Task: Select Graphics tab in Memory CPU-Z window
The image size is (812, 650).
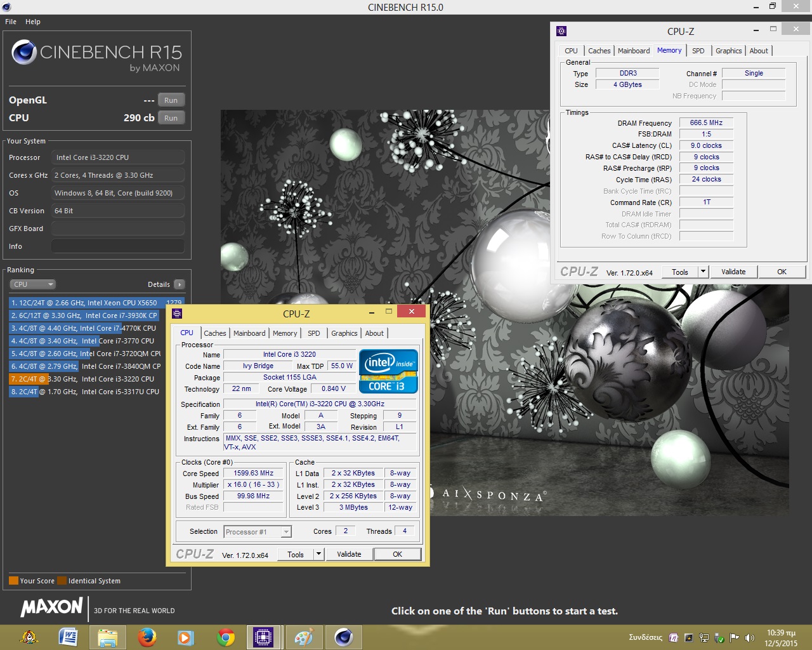Action: [x=729, y=51]
